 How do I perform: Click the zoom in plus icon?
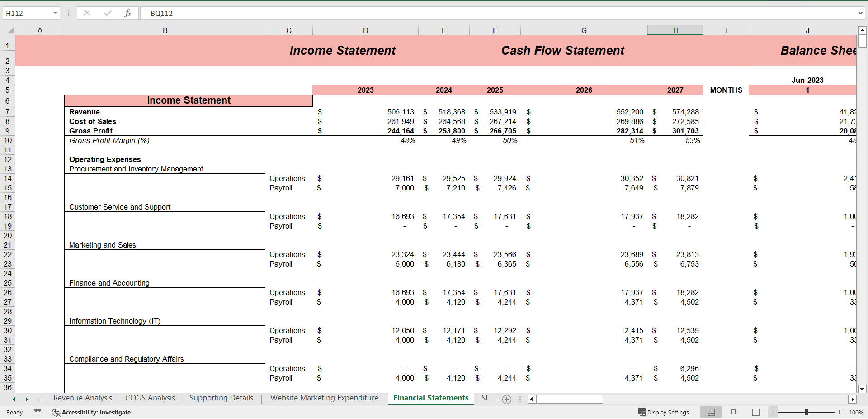tap(839, 412)
